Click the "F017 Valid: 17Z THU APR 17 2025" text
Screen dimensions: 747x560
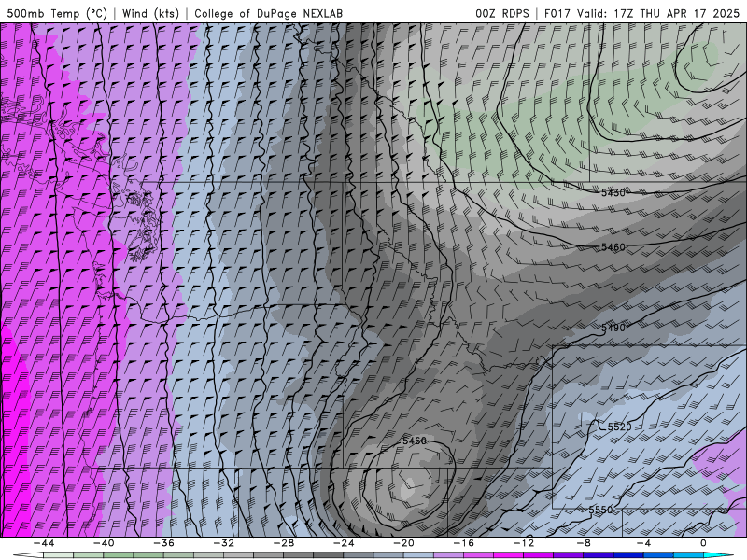click(641, 13)
